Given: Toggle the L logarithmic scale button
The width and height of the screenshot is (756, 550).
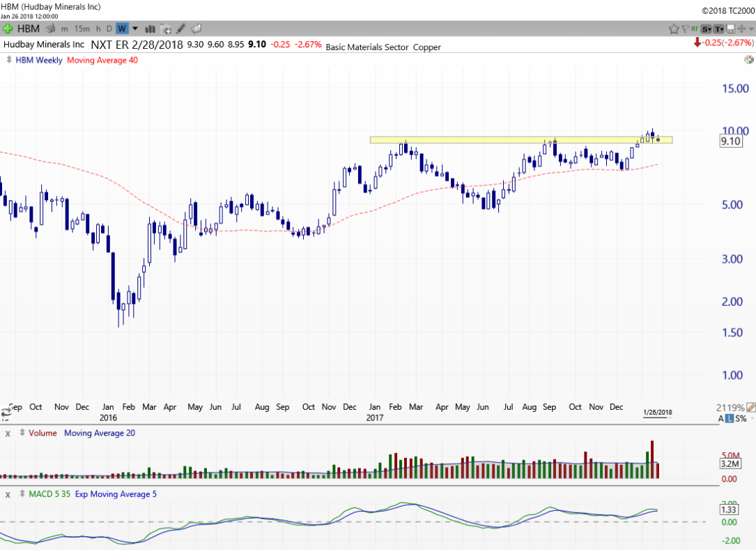Looking at the screenshot, I should [x=730, y=419].
